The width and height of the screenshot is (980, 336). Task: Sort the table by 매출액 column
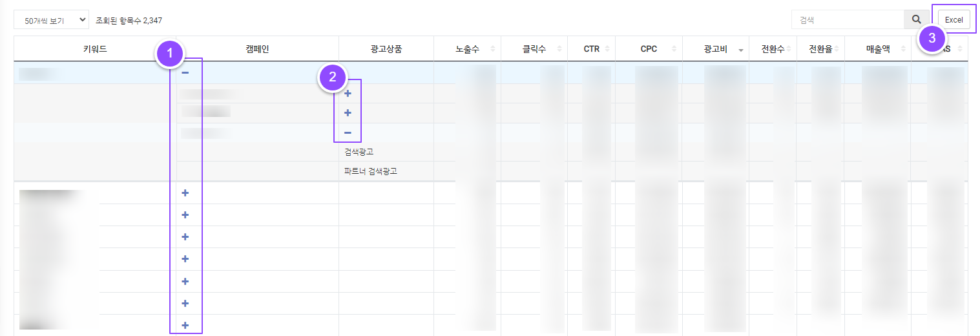878,49
